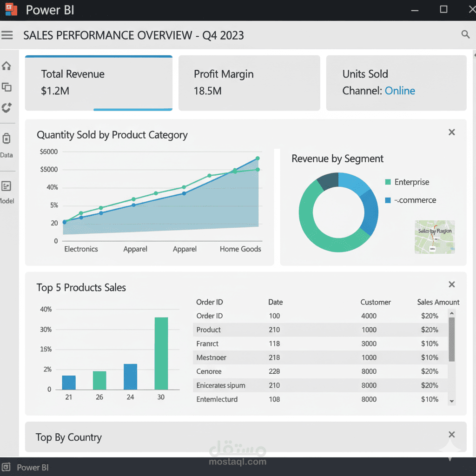Close the Quantity Sold by Product Category panel
This screenshot has width=476, height=476.
pyautogui.click(x=451, y=132)
